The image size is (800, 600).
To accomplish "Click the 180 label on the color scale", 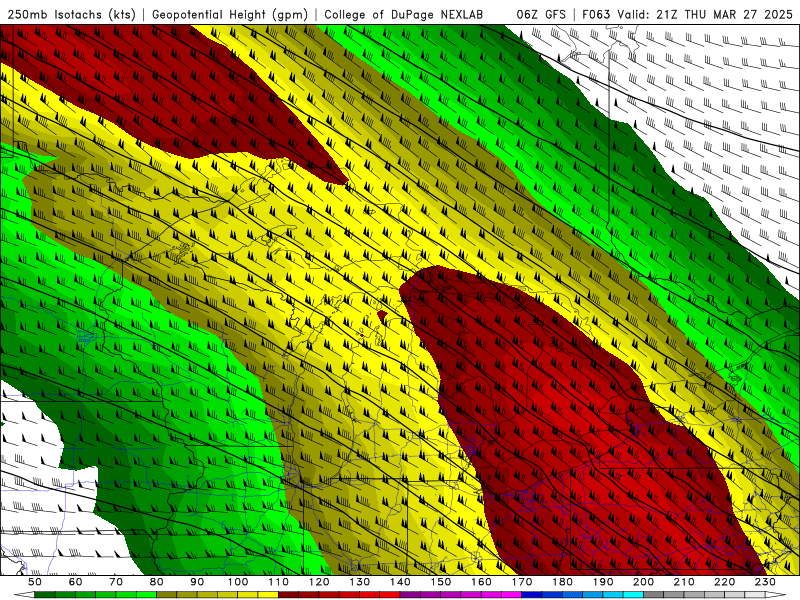I will click(x=562, y=582).
